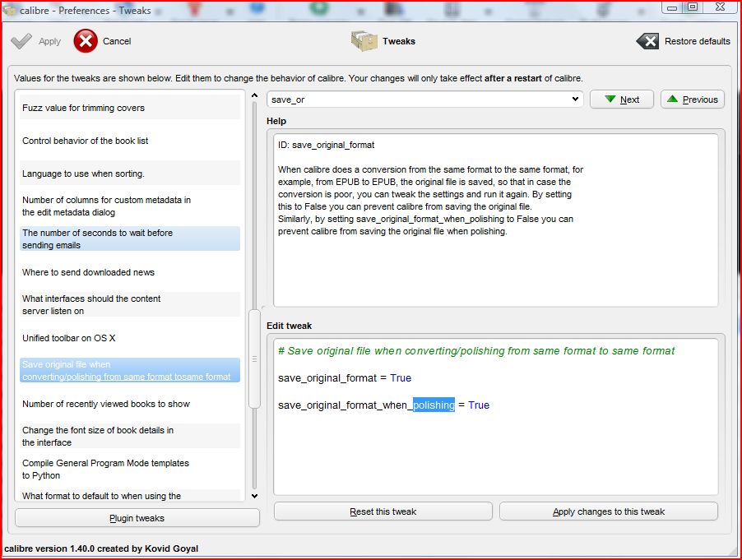Image resolution: width=742 pixels, height=560 pixels.
Task: Click 'save_original_format = True' line in editor
Action: (345, 378)
